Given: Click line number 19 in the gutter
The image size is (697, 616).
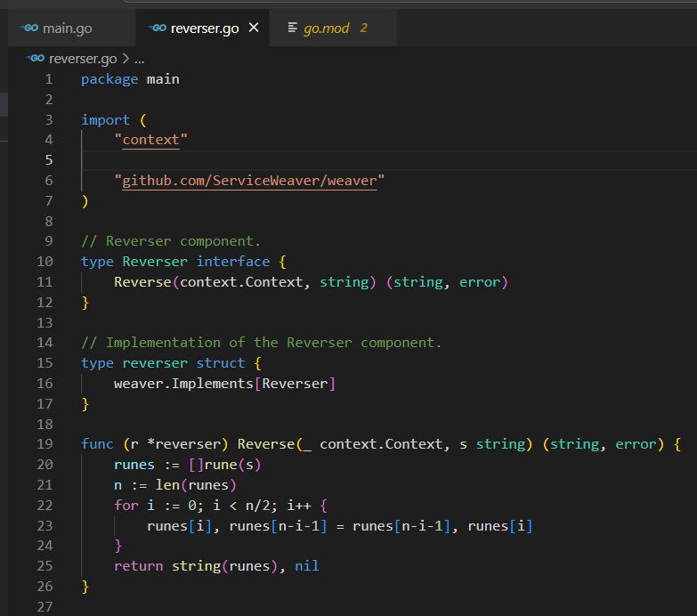Looking at the screenshot, I should coord(44,444).
